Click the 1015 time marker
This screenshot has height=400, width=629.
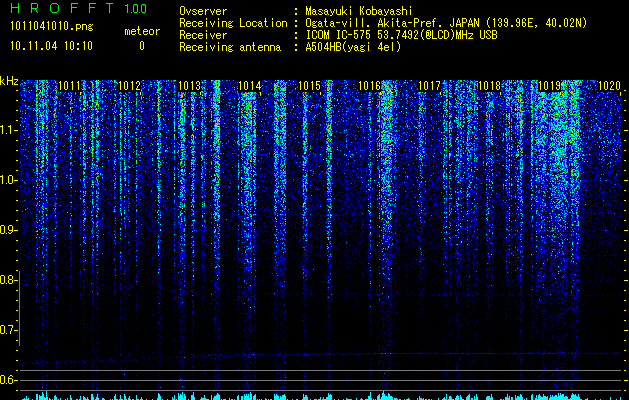click(310, 86)
